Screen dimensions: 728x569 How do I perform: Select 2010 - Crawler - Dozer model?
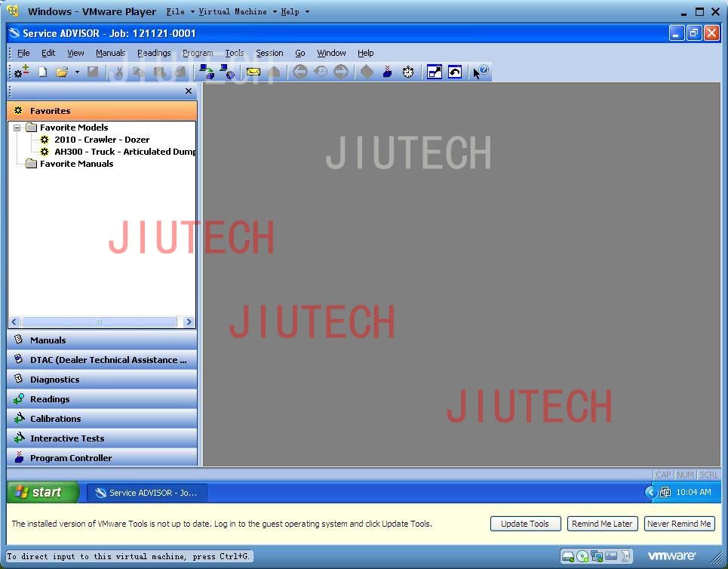(x=102, y=140)
